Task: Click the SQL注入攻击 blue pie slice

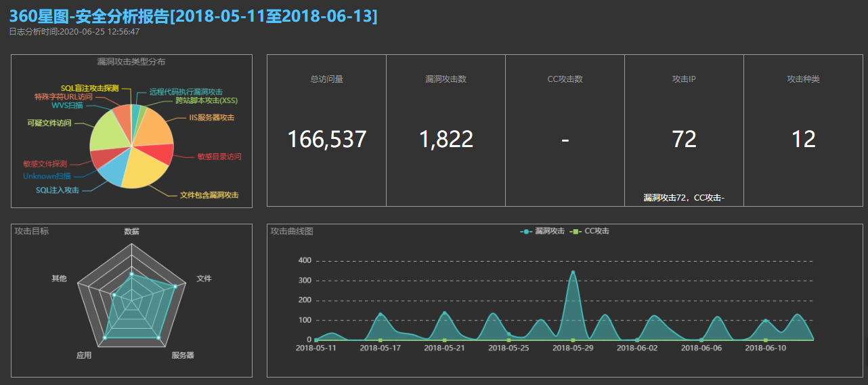Action: click(112, 174)
